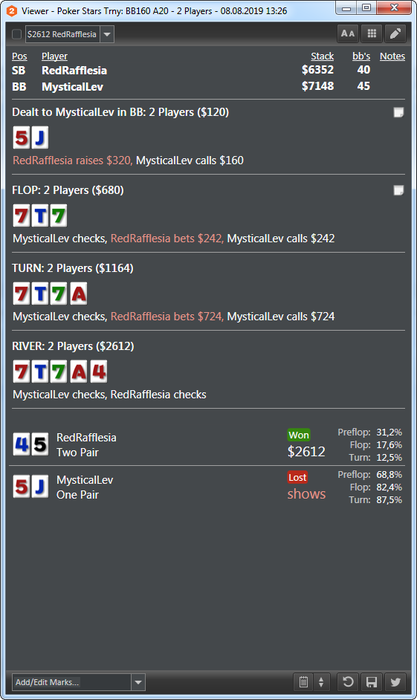Expand the $2612 RedRafflesia hand dropdown
Image resolution: width=417 pixels, height=700 pixels.
click(107, 34)
